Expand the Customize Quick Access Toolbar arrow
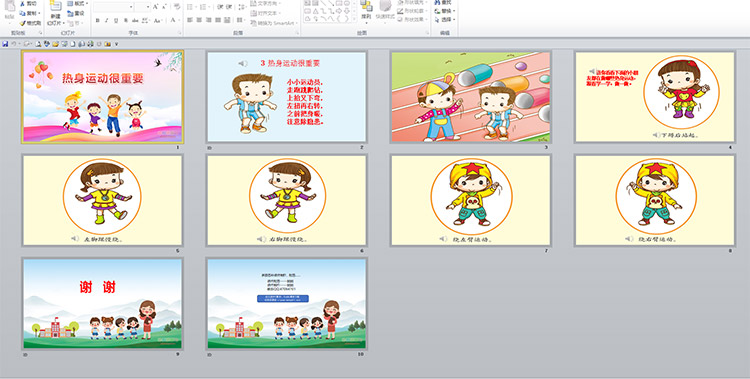 pos(116,44)
